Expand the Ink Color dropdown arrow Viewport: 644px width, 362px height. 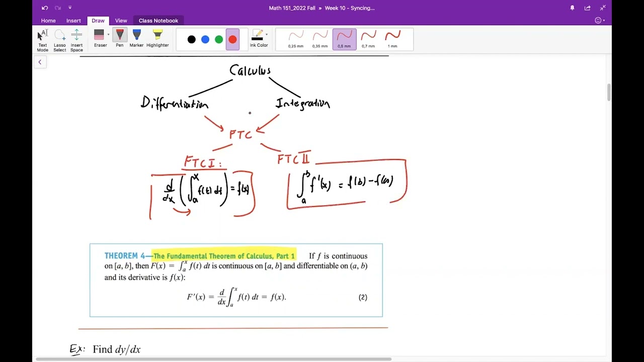point(267,35)
